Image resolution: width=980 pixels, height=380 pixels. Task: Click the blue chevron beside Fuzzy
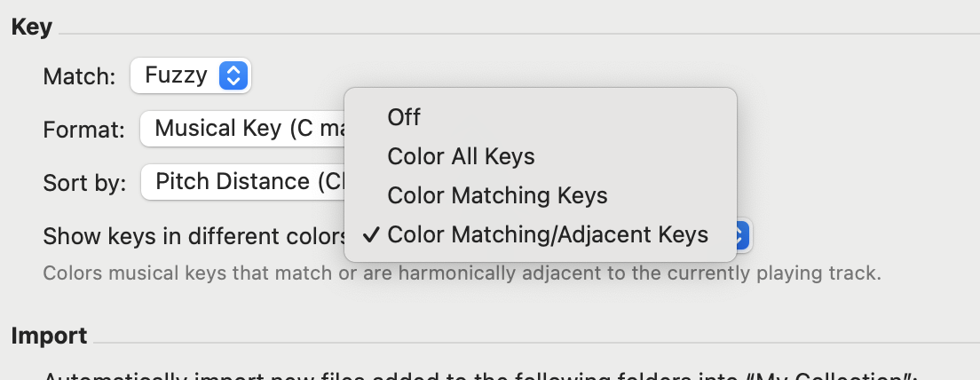tap(232, 76)
